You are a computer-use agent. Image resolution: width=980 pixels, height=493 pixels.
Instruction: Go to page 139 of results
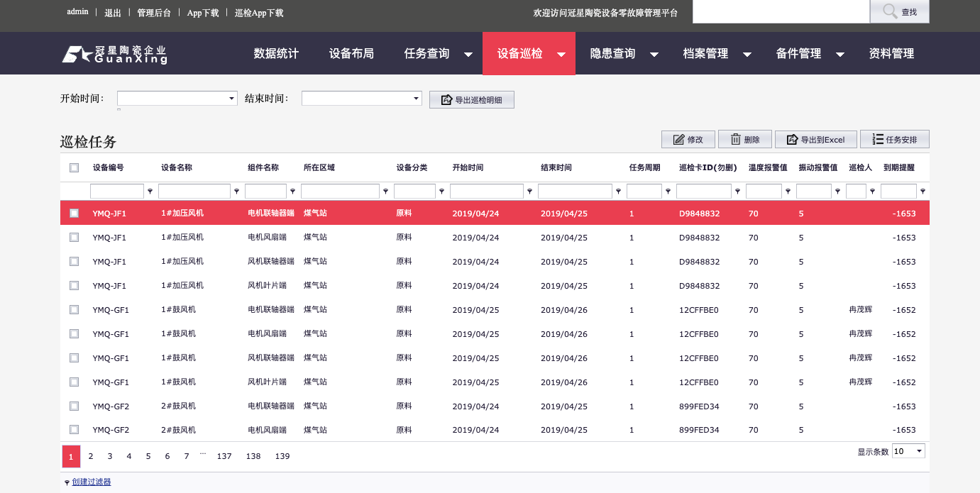(x=282, y=456)
